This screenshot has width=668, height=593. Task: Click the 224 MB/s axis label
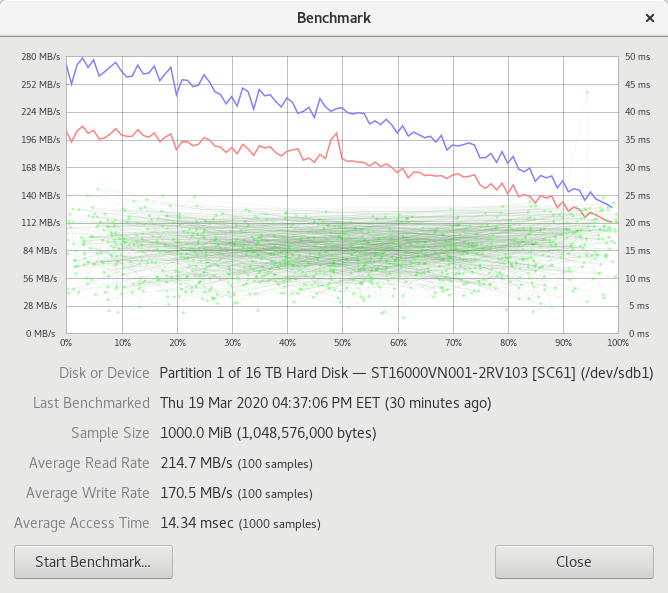[41, 112]
